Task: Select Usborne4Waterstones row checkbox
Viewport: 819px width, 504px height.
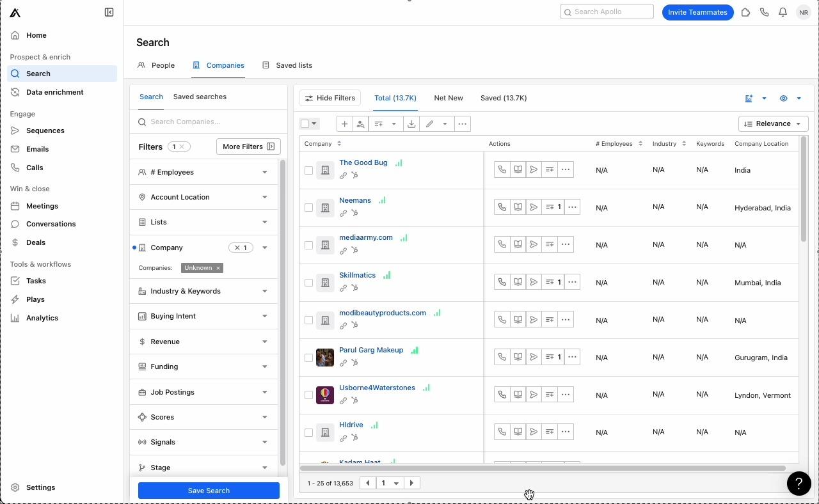Action: (x=308, y=395)
